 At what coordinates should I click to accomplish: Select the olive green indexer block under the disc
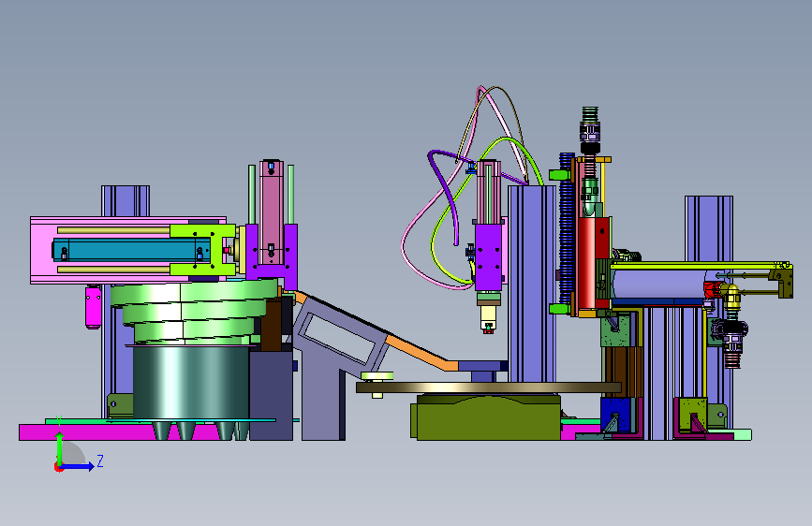click(x=487, y=417)
